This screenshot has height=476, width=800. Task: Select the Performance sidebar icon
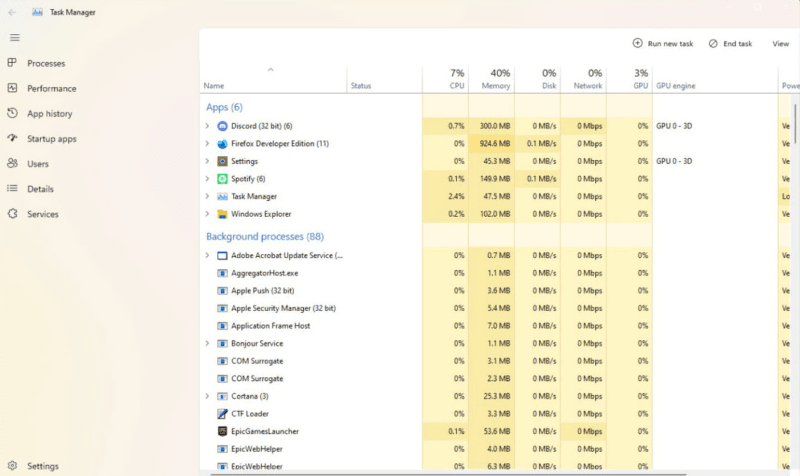tap(12, 88)
